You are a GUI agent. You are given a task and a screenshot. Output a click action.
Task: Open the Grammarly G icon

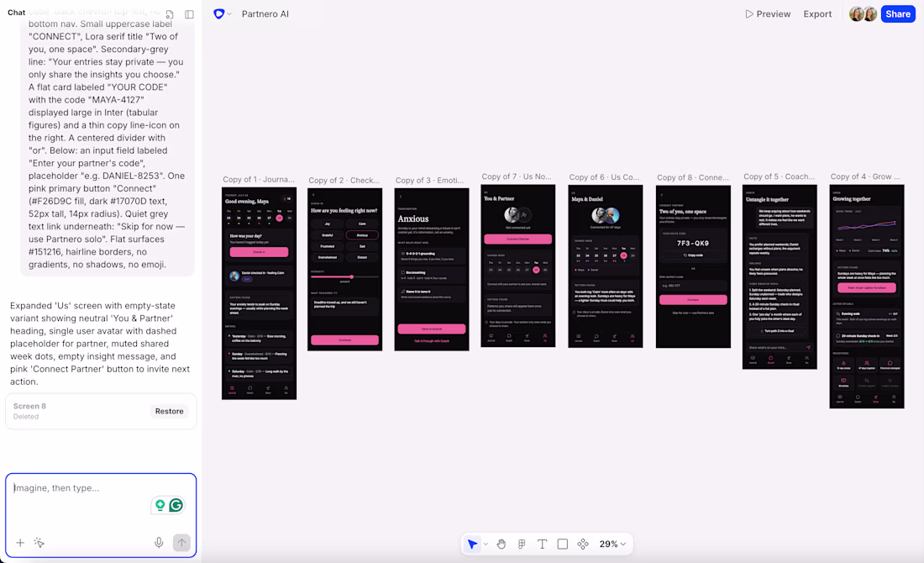click(x=176, y=505)
